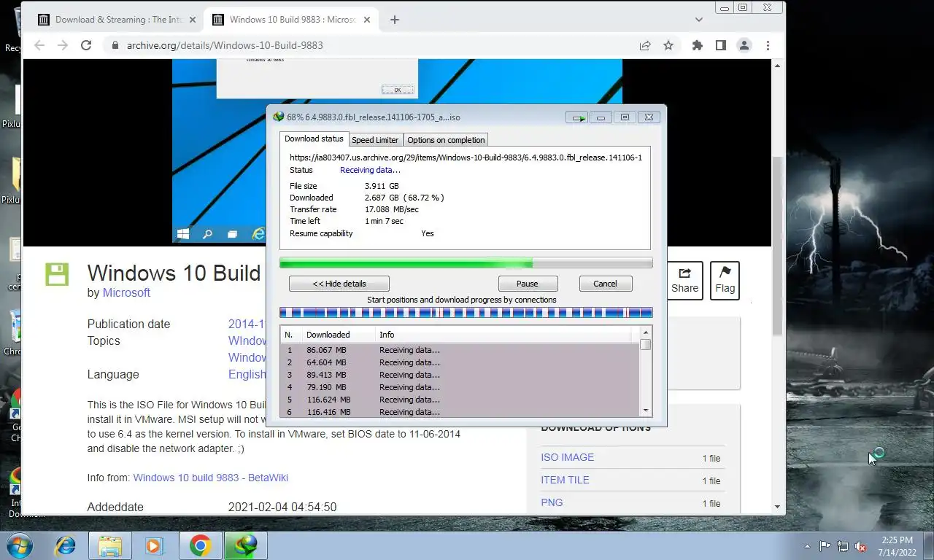Click the address bar URL field

[372, 45]
